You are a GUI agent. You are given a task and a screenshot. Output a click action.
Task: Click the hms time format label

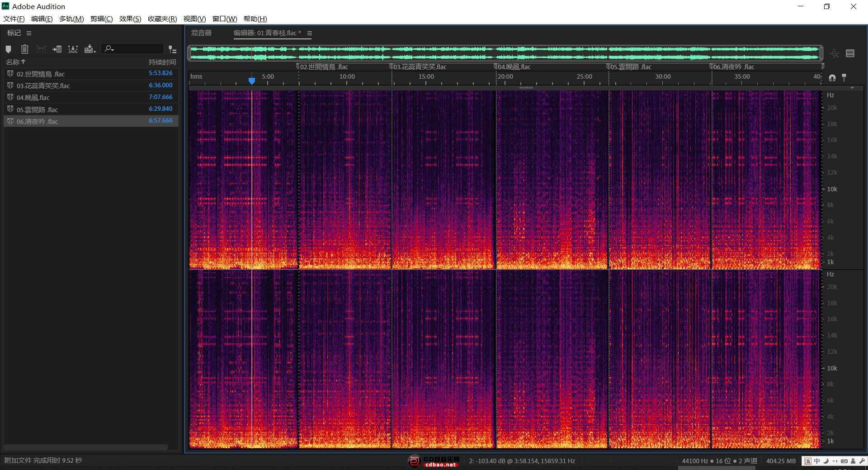point(196,76)
